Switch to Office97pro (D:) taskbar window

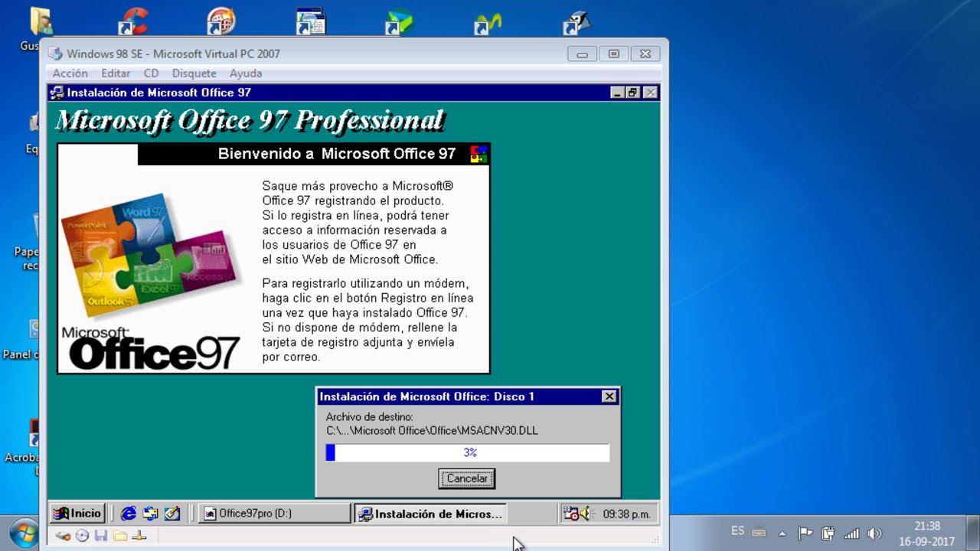pyautogui.click(x=275, y=514)
